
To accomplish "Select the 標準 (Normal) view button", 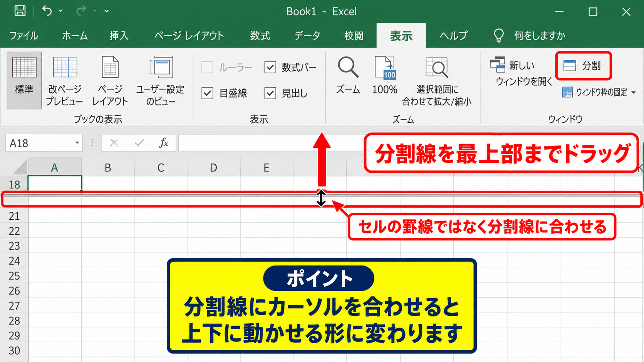I will click(x=24, y=80).
